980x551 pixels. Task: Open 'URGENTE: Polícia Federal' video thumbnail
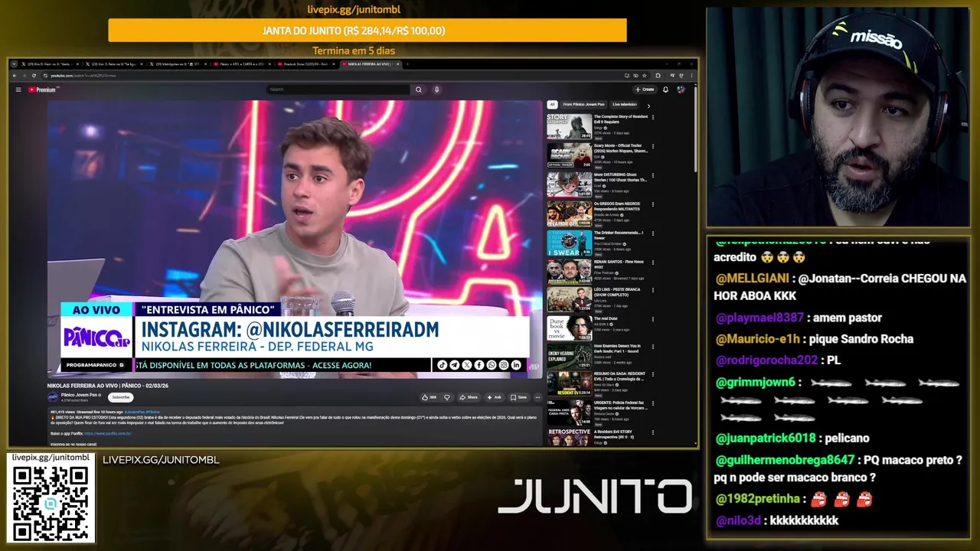pyautogui.click(x=569, y=412)
